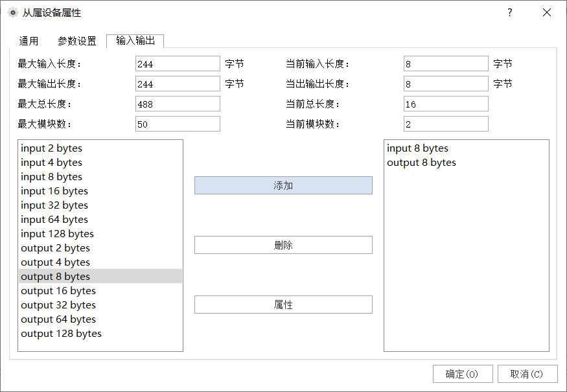Image resolution: width=567 pixels, height=392 pixels.
Task: Select "output 8 bytes" in added modules
Action: coord(421,163)
